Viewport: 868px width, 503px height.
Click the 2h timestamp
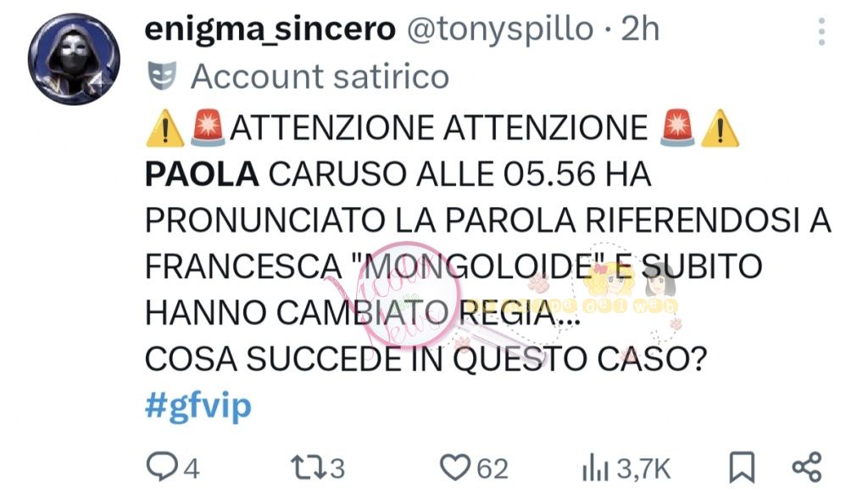[x=640, y=29]
